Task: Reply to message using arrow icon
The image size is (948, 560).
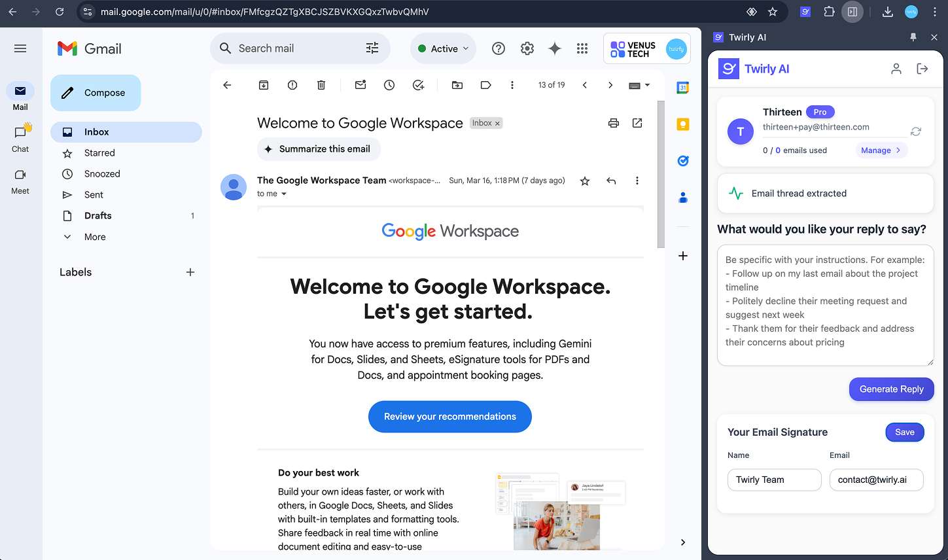Action: tap(611, 181)
